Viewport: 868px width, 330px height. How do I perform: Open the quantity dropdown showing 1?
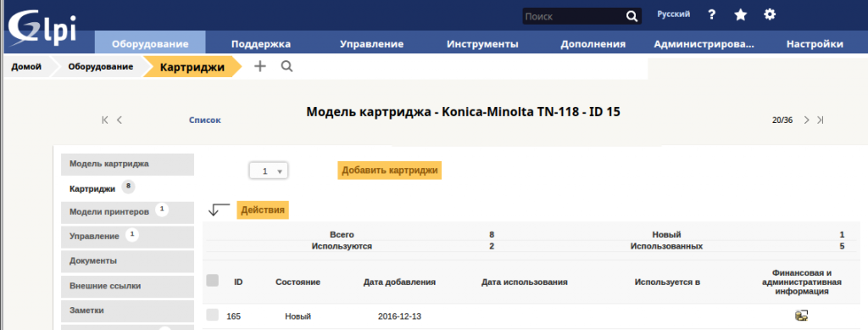[269, 171]
